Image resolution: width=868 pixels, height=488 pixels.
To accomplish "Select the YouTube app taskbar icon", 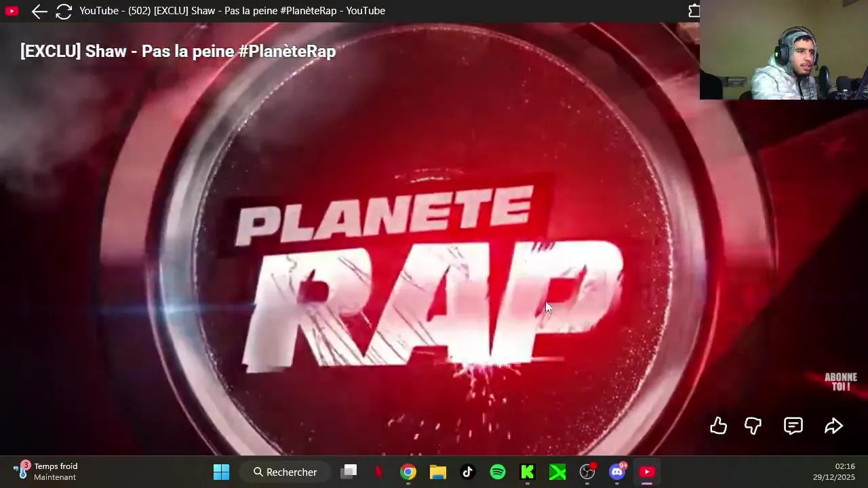I will click(647, 472).
